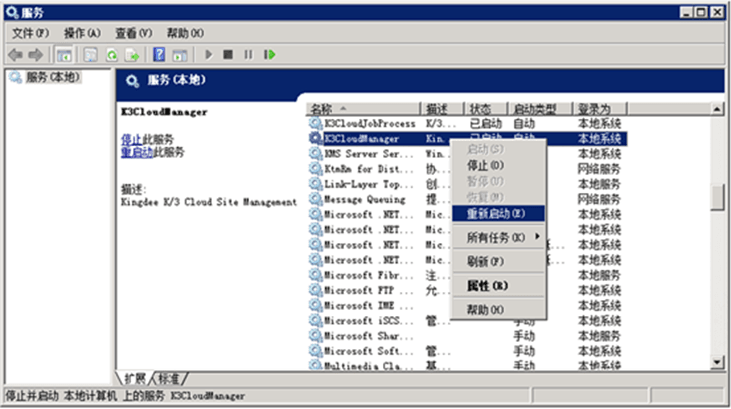Click gear icon of K3CloudManager row
This screenshot has height=409, width=731.
pos(315,138)
